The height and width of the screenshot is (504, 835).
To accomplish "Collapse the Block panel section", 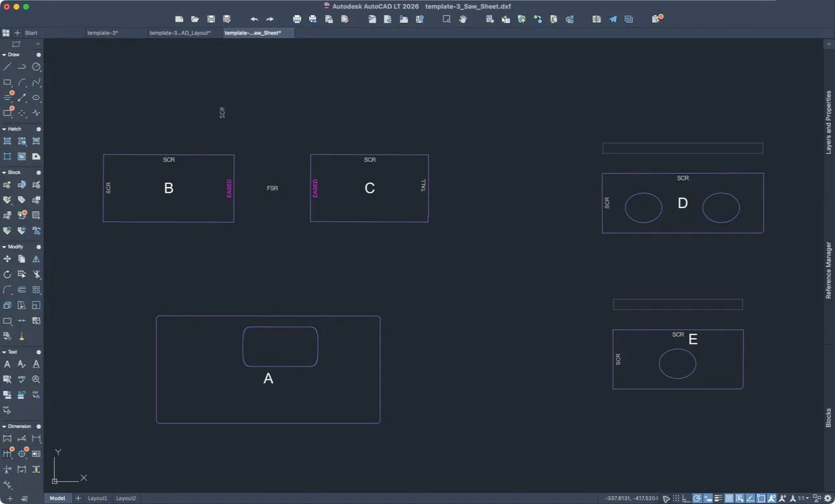I will tap(4, 172).
